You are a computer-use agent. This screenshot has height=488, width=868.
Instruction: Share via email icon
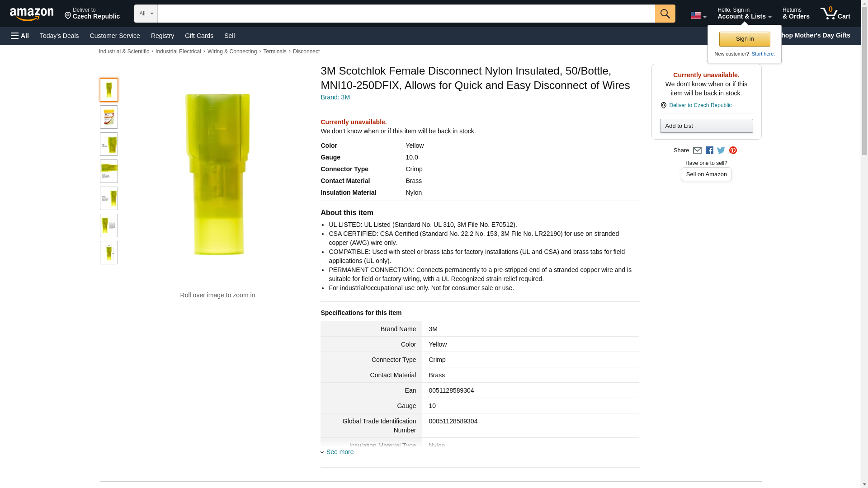(x=697, y=150)
